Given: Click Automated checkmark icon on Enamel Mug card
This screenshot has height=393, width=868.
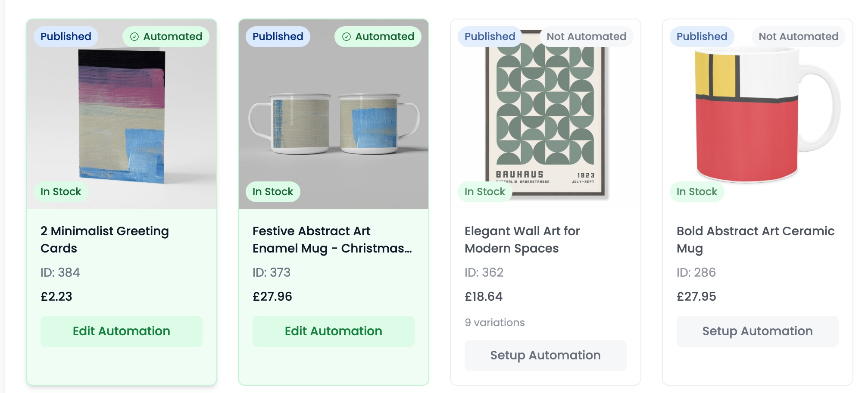Looking at the screenshot, I should [347, 37].
